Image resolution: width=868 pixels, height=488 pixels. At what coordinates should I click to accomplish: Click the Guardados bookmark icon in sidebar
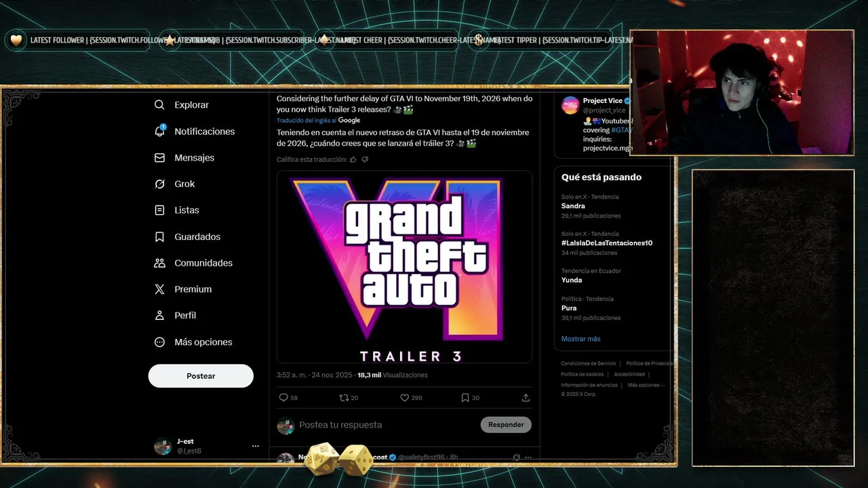[159, 237]
